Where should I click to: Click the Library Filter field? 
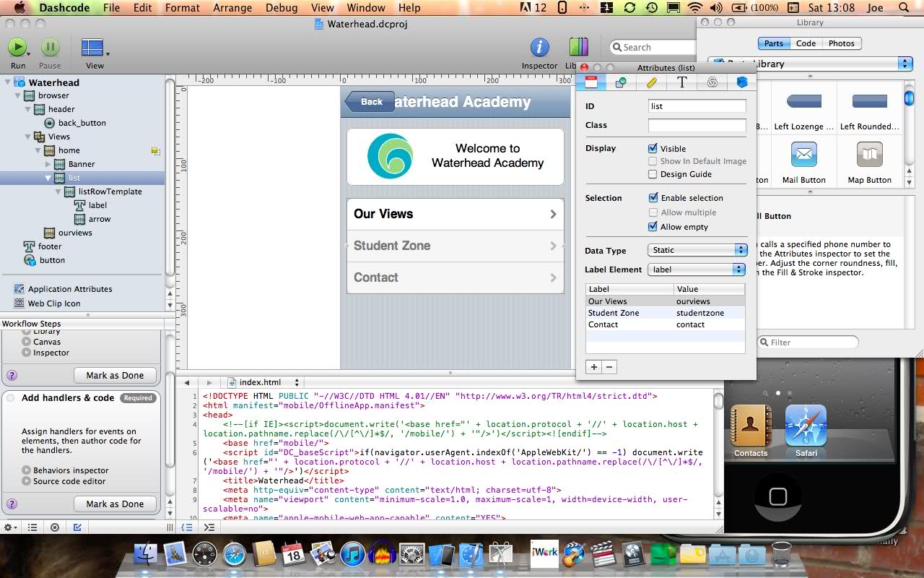pos(808,342)
